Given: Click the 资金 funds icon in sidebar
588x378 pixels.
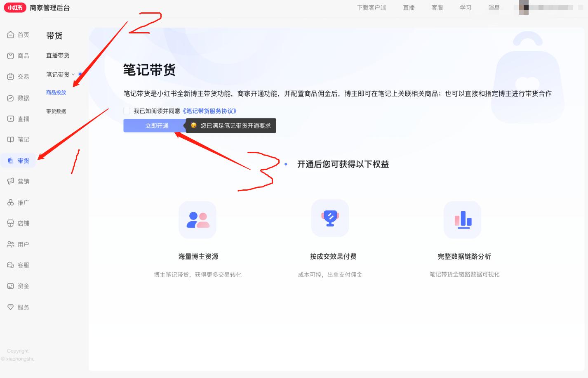Looking at the screenshot, I should coord(11,286).
